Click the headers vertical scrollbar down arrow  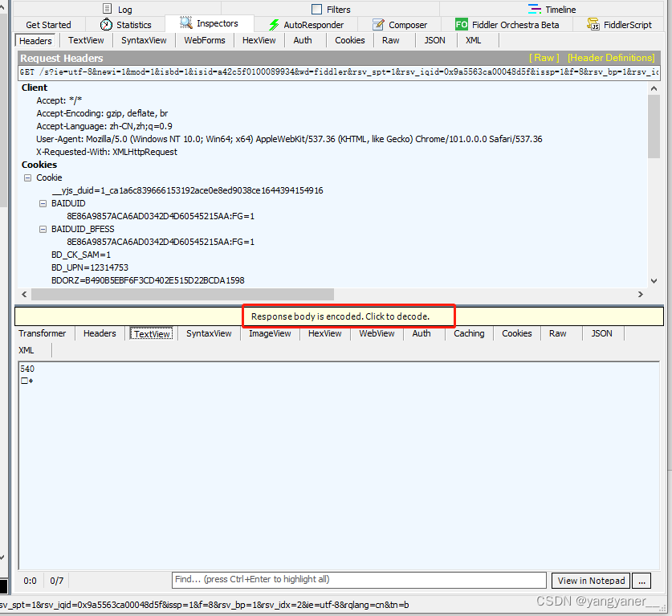(654, 281)
